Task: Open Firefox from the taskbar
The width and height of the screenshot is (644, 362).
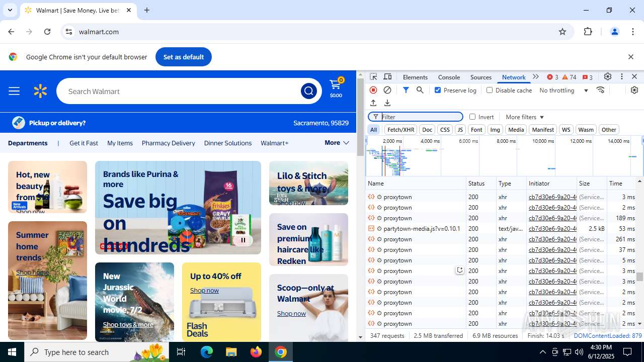Action: click(x=256, y=352)
